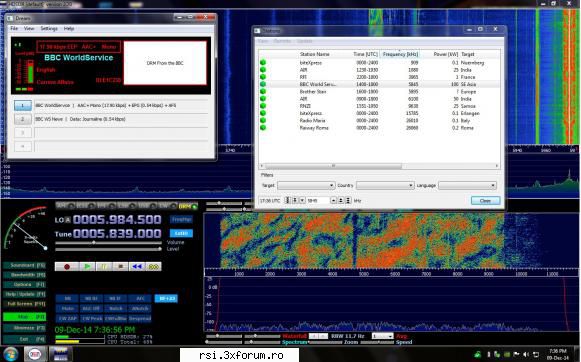Toggle the NR noise reduction button

click(67, 299)
